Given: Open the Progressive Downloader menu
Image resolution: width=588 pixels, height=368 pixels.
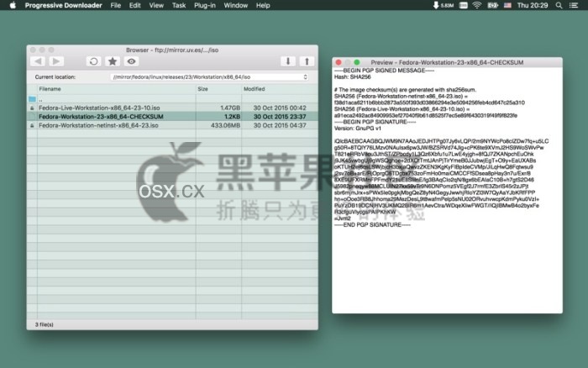Looking at the screenshot, I should click(x=63, y=5).
